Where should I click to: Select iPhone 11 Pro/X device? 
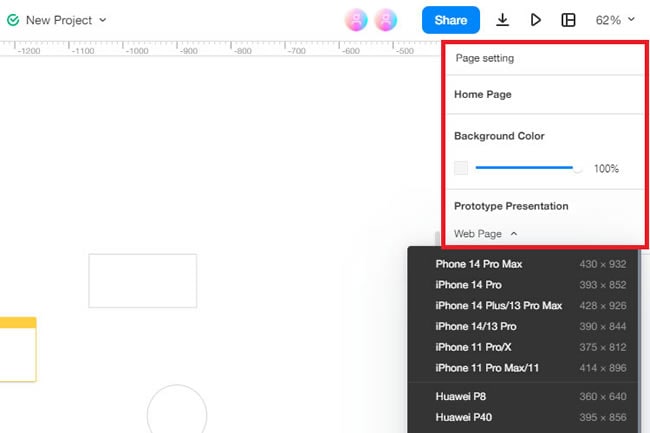[x=523, y=347]
